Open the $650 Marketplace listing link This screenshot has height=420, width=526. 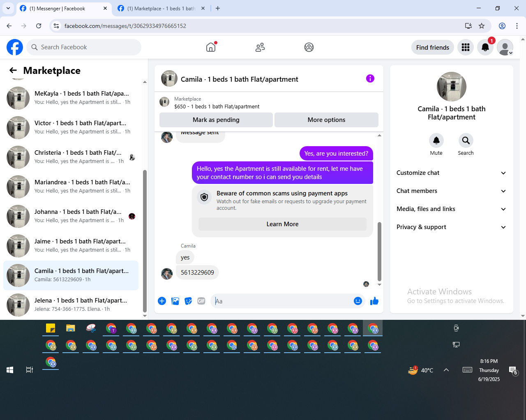[217, 106]
